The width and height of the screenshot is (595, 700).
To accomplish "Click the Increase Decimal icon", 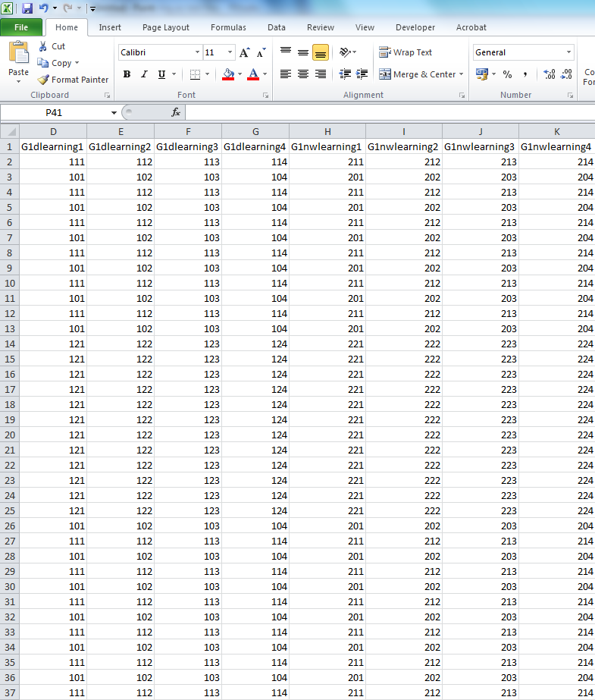I will pyautogui.click(x=550, y=74).
